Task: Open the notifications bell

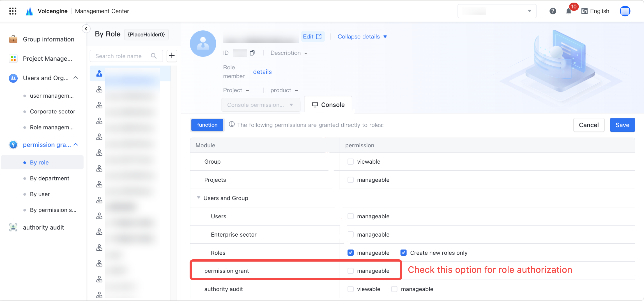Action: (569, 11)
